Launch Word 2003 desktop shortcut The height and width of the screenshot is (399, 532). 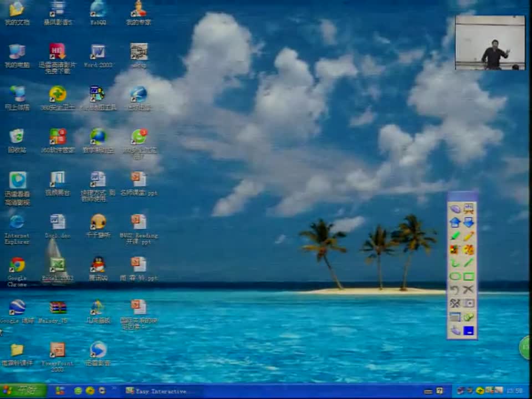click(98, 52)
